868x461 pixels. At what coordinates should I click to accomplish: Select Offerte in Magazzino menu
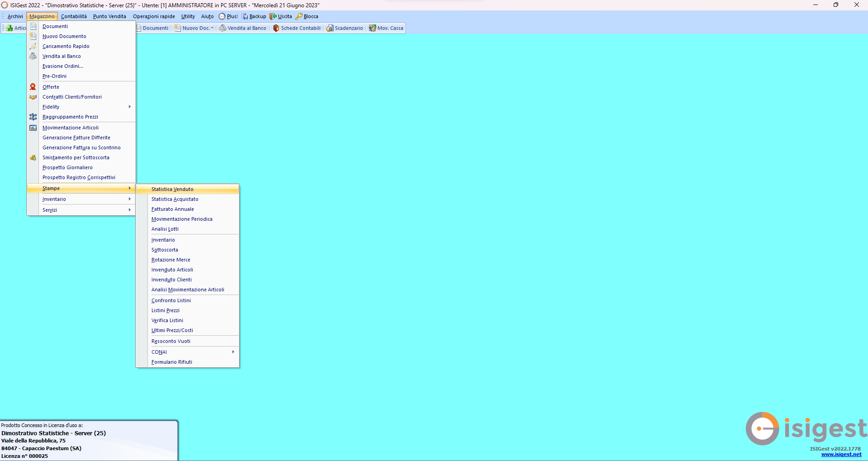coord(51,87)
